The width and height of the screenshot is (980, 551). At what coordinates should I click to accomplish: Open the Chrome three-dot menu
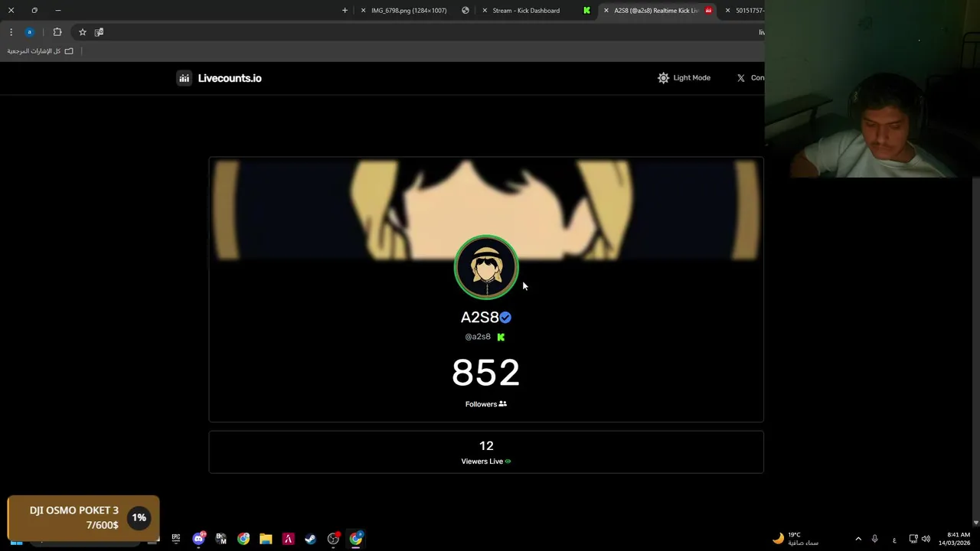[11, 32]
